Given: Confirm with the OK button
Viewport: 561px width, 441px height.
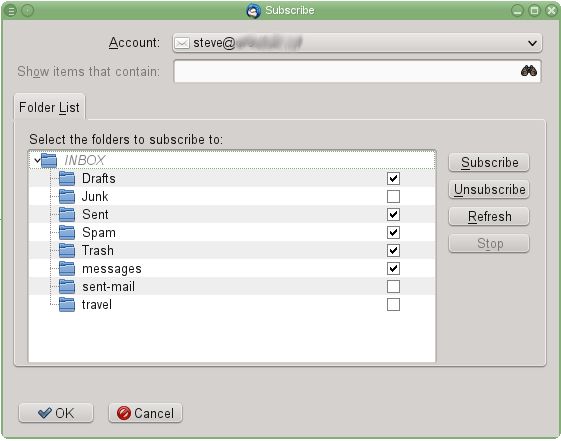Looking at the screenshot, I should point(56,413).
